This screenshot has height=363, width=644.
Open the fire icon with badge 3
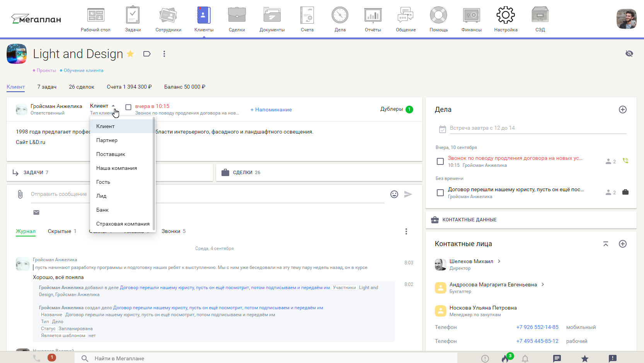click(x=506, y=358)
